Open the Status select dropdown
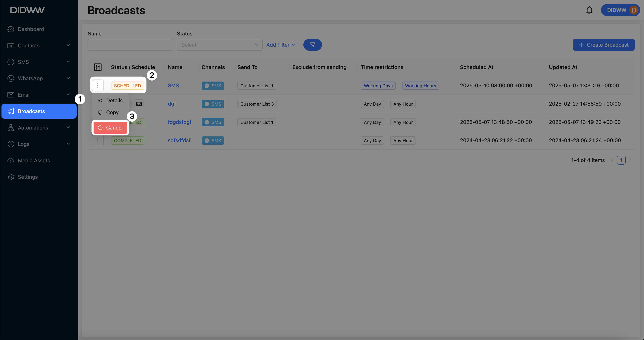Screen dimensions: 644x340 [220, 45]
